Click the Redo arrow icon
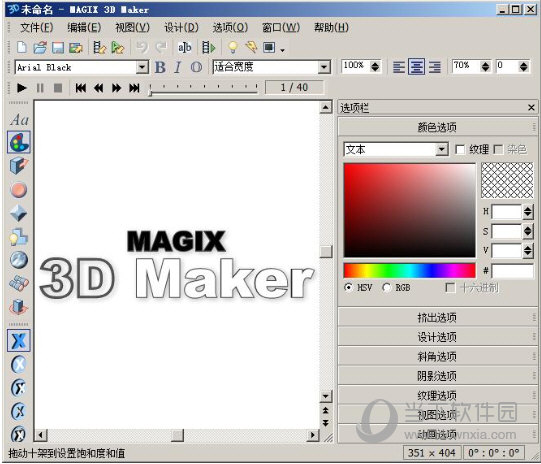This screenshot has width=541, height=464. click(161, 47)
